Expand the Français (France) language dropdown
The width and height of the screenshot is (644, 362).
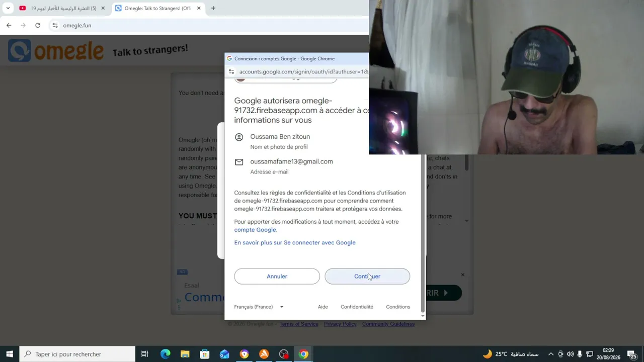(259, 307)
